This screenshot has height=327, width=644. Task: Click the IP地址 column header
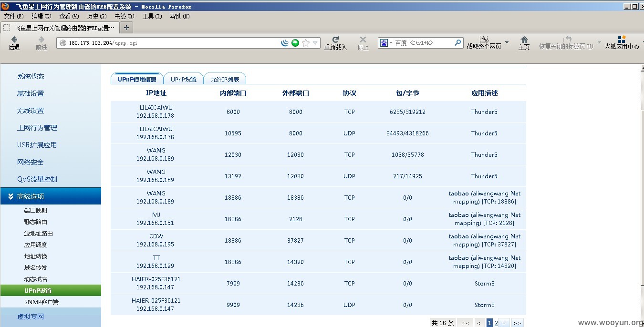pyautogui.click(x=156, y=93)
